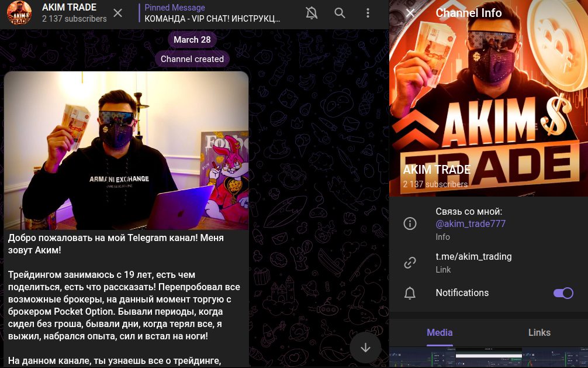The image size is (588, 368).
Task: Close the pinned message bar
Action: pos(118,13)
